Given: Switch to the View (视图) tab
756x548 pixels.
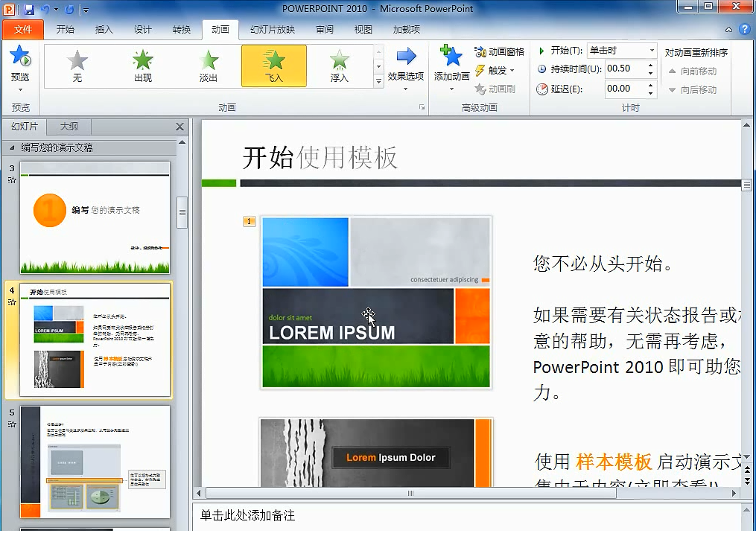Looking at the screenshot, I should [363, 30].
